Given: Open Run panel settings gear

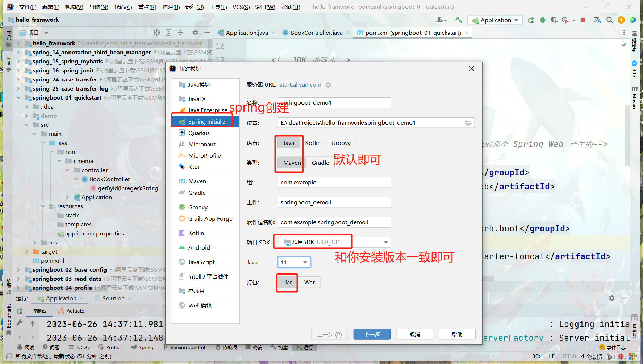Looking at the screenshot, I should pyautogui.click(x=612, y=298).
